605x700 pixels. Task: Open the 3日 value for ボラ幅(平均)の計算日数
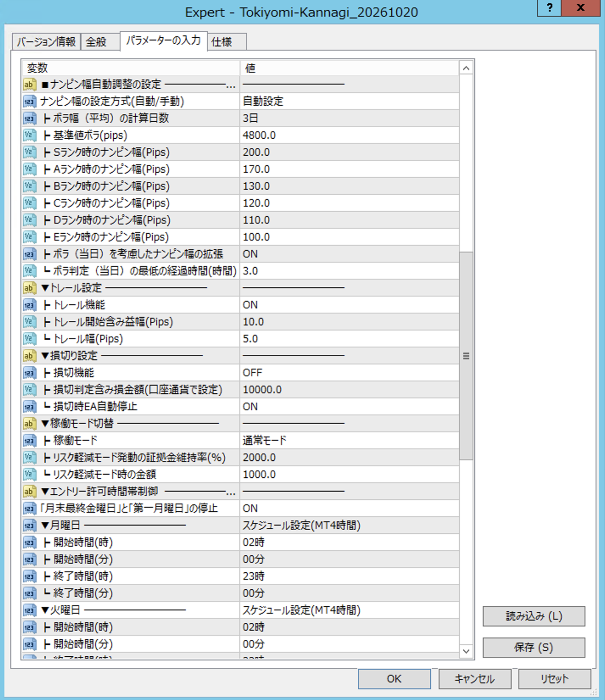pos(349,118)
